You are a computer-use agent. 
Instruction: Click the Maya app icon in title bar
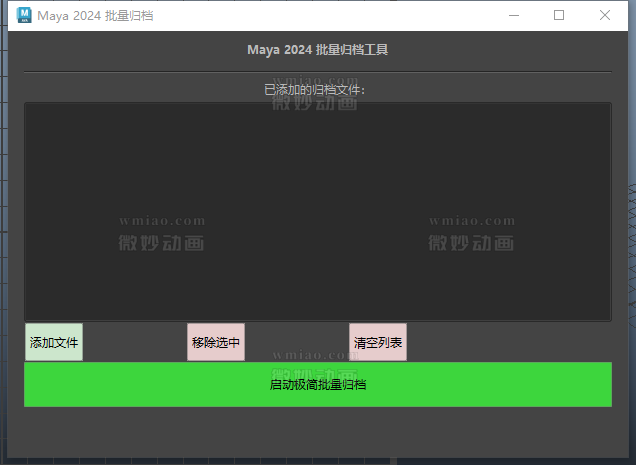tap(24, 15)
